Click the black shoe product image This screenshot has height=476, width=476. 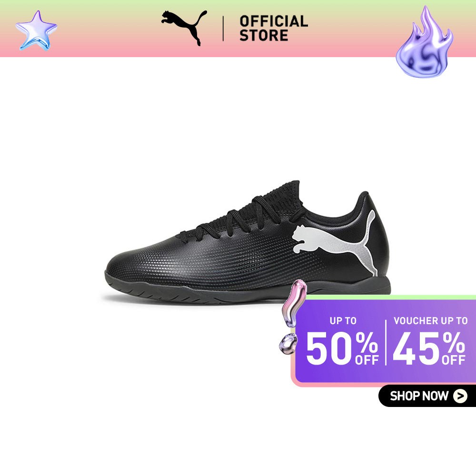coord(248,242)
